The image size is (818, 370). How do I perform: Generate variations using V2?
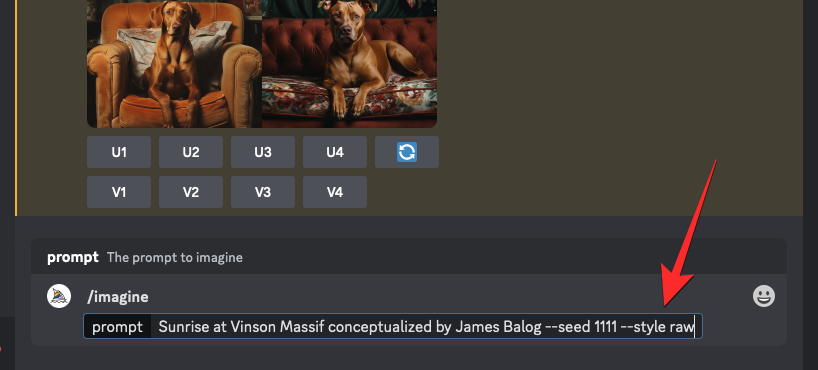(x=191, y=192)
